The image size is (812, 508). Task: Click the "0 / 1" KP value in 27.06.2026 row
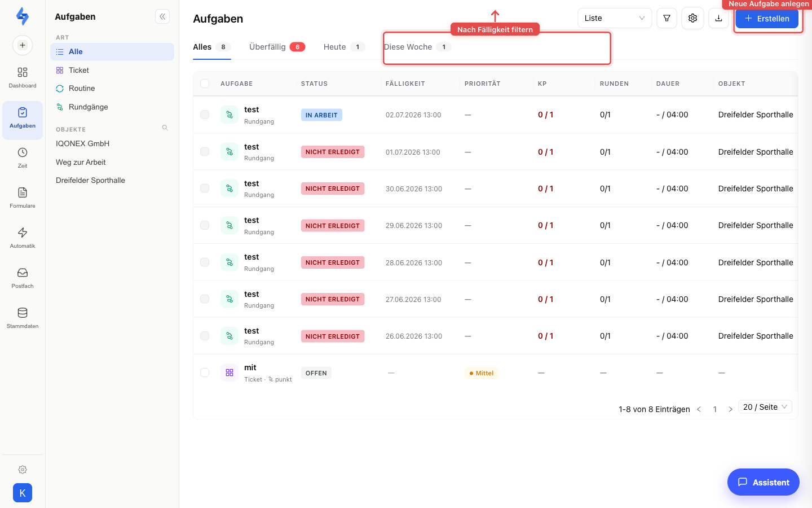click(x=545, y=299)
